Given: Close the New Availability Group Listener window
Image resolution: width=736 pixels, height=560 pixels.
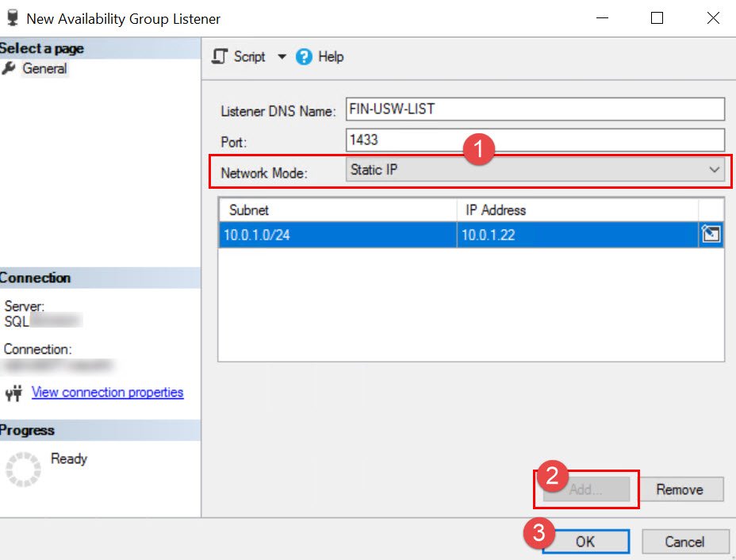Looking at the screenshot, I should (x=713, y=17).
